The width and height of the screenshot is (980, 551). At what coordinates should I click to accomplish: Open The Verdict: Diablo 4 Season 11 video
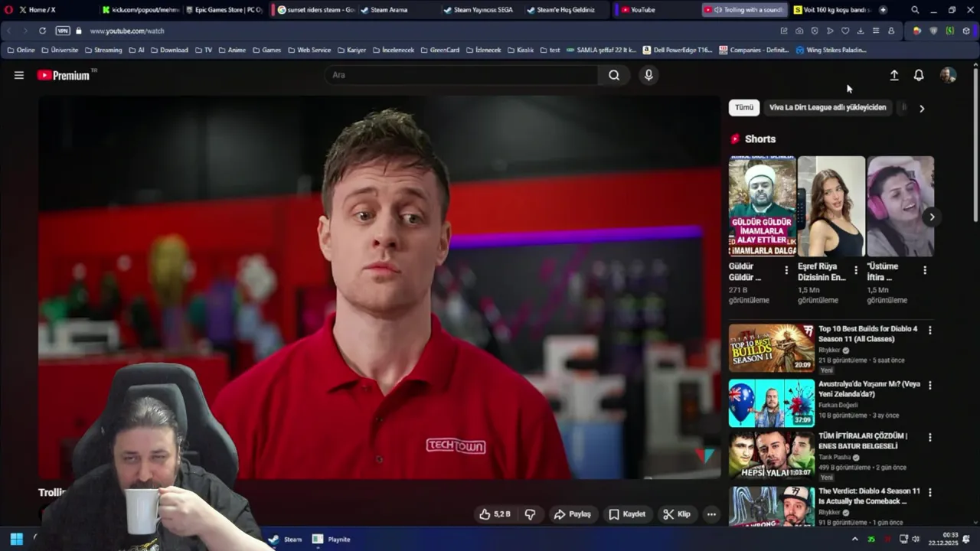[869, 496]
